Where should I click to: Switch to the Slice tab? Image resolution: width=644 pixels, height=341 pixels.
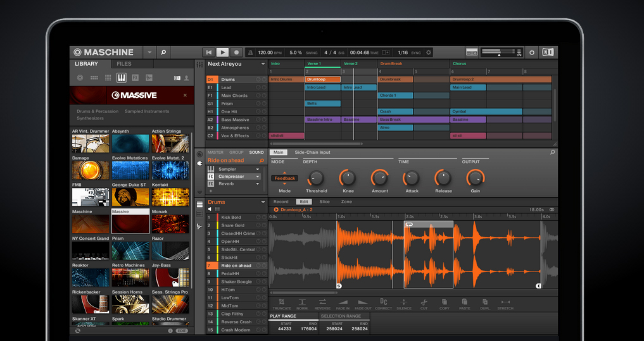[324, 201]
